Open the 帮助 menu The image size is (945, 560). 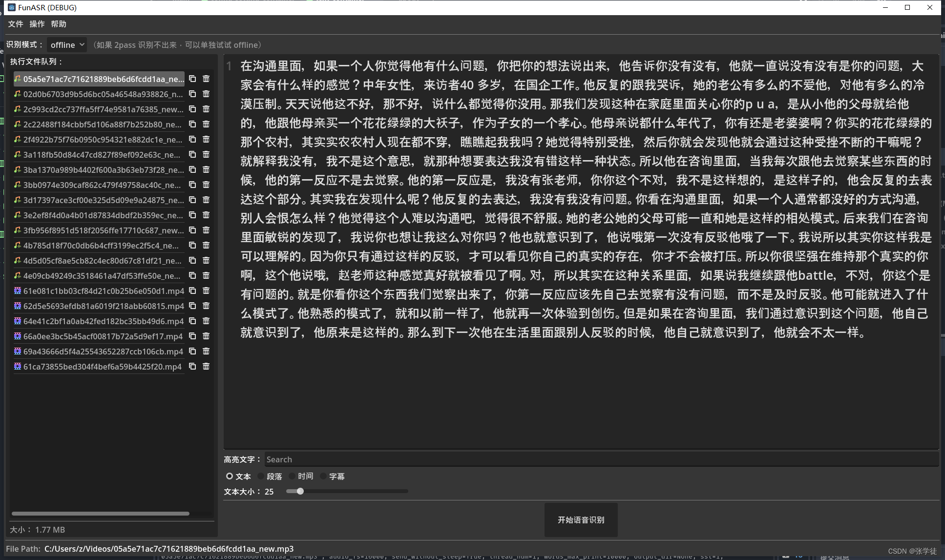(59, 24)
